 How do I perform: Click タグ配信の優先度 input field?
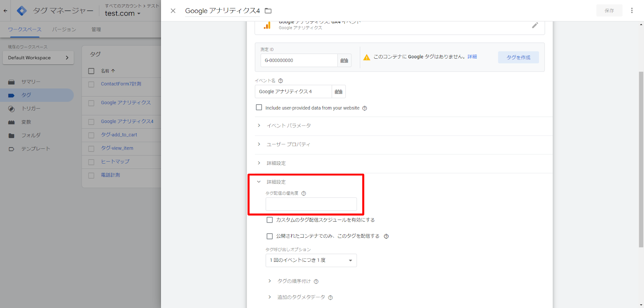pos(311,204)
